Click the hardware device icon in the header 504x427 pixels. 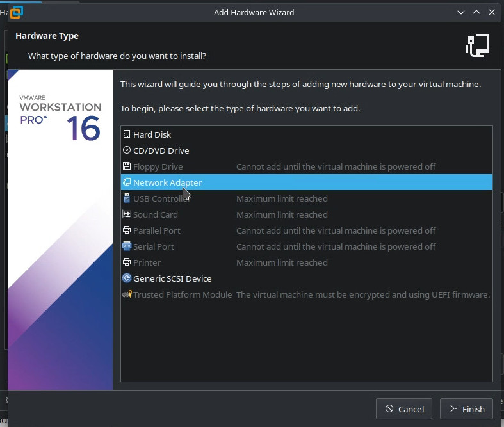[x=478, y=45]
